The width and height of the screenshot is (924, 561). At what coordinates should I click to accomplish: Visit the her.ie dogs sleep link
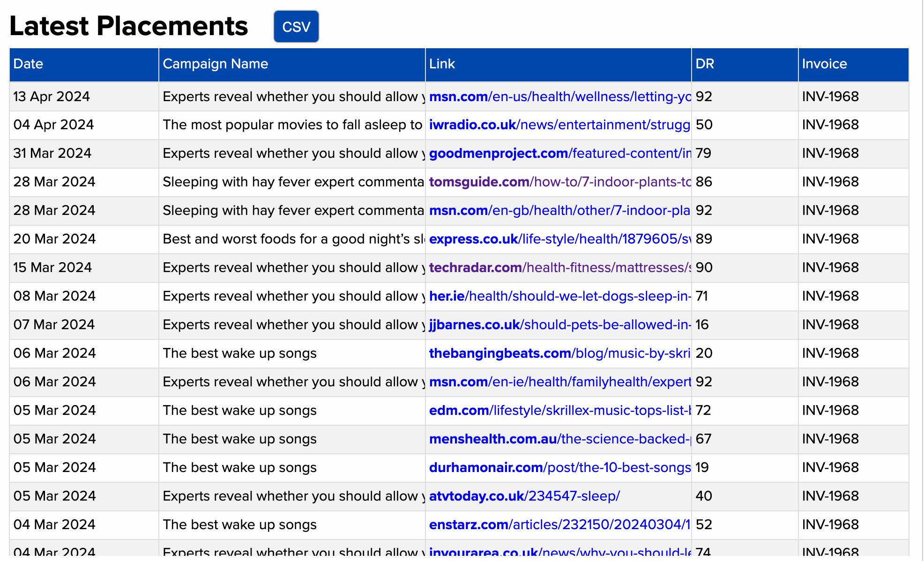point(560,296)
